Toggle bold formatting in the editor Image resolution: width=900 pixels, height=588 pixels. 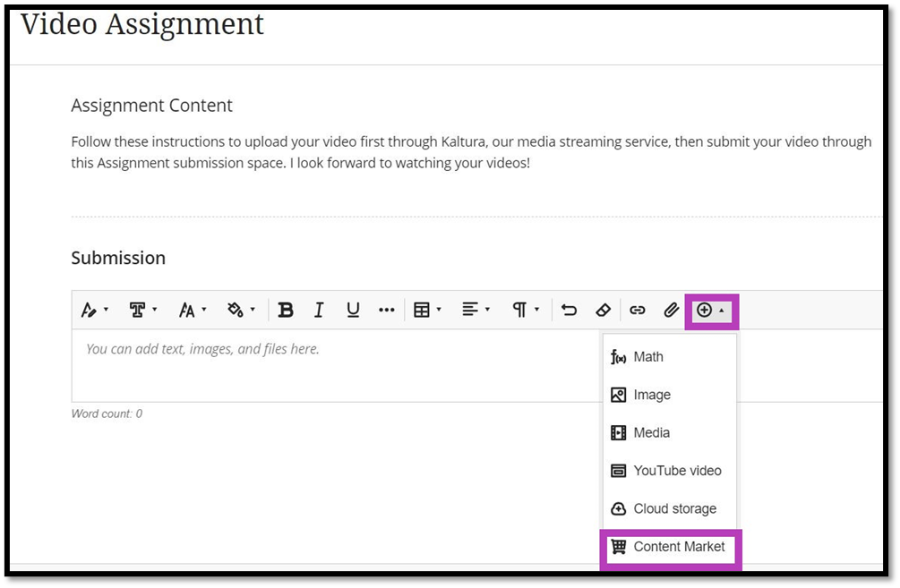[286, 310]
